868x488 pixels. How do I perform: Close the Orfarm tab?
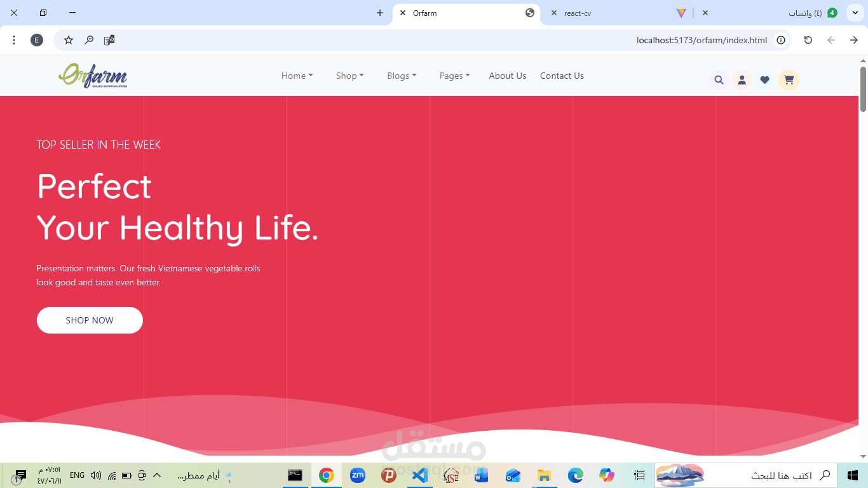(x=403, y=13)
